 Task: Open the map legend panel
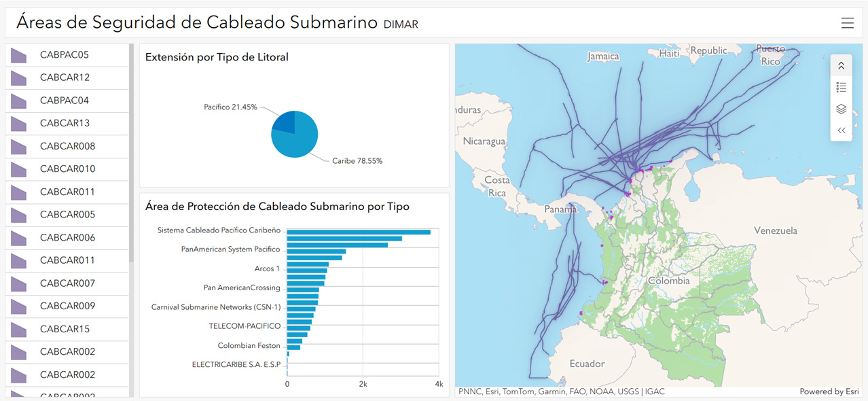click(841, 87)
